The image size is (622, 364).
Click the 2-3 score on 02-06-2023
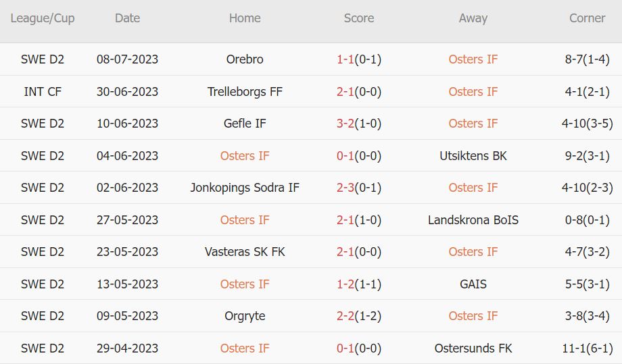(x=345, y=188)
